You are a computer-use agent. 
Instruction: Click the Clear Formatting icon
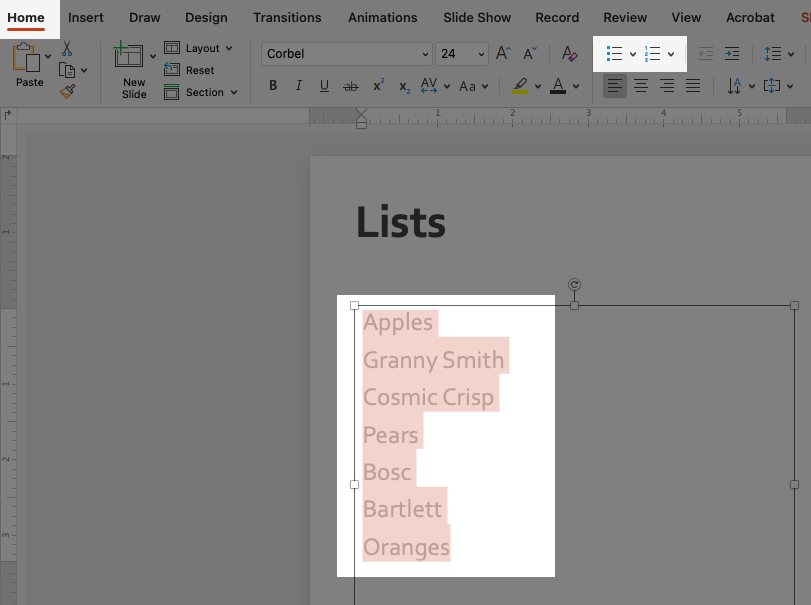tap(569, 54)
